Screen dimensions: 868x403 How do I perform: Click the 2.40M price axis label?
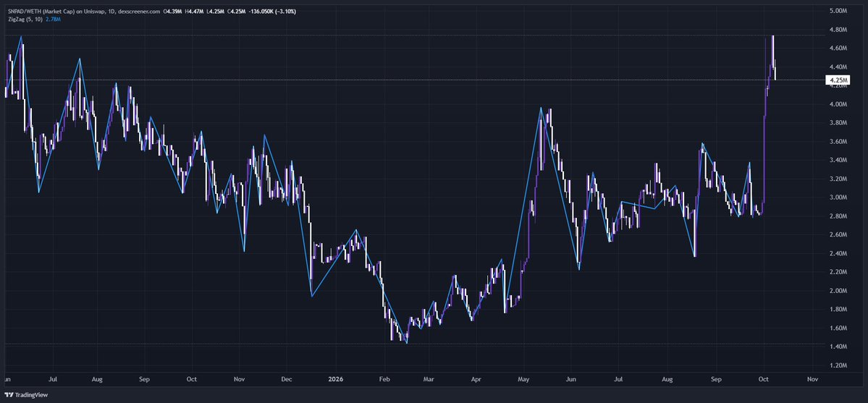837,253
